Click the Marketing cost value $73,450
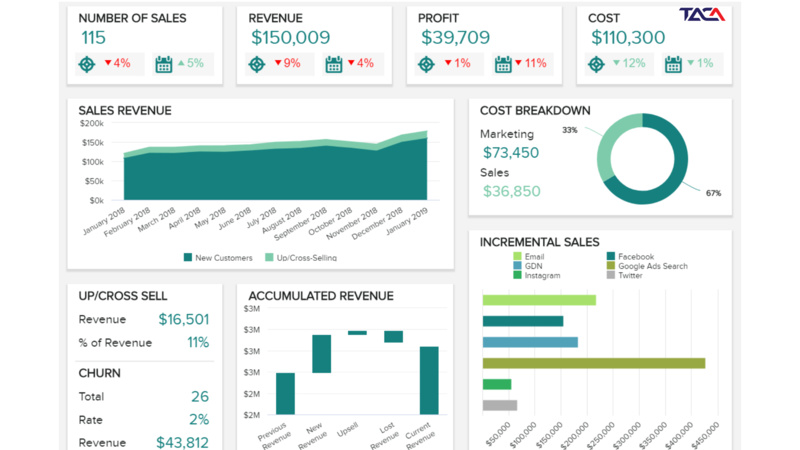Image resolution: width=800 pixels, height=450 pixels. click(510, 153)
